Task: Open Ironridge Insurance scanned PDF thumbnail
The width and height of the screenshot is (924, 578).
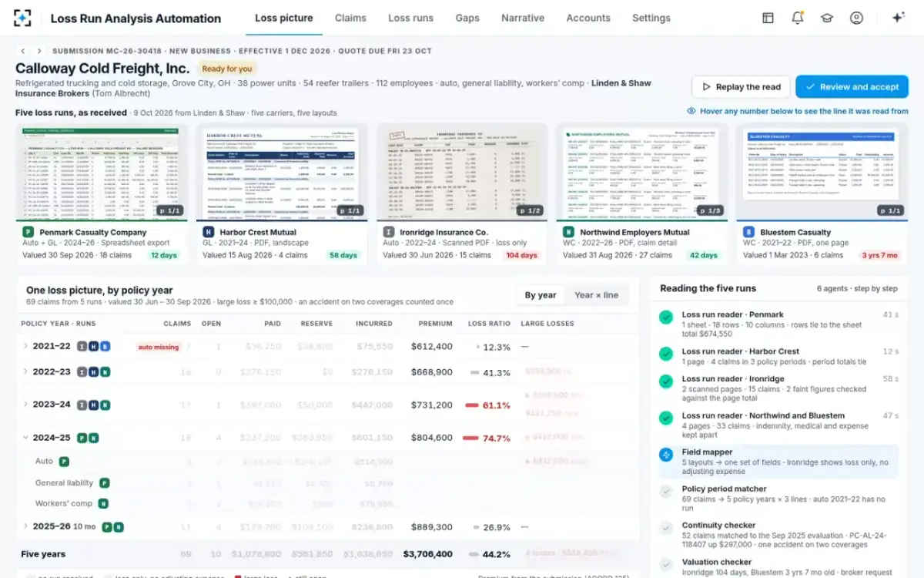Action: 462,173
